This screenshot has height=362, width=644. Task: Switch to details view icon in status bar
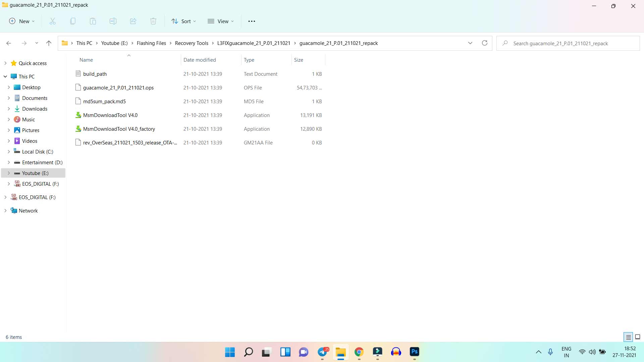[x=628, y=337]
